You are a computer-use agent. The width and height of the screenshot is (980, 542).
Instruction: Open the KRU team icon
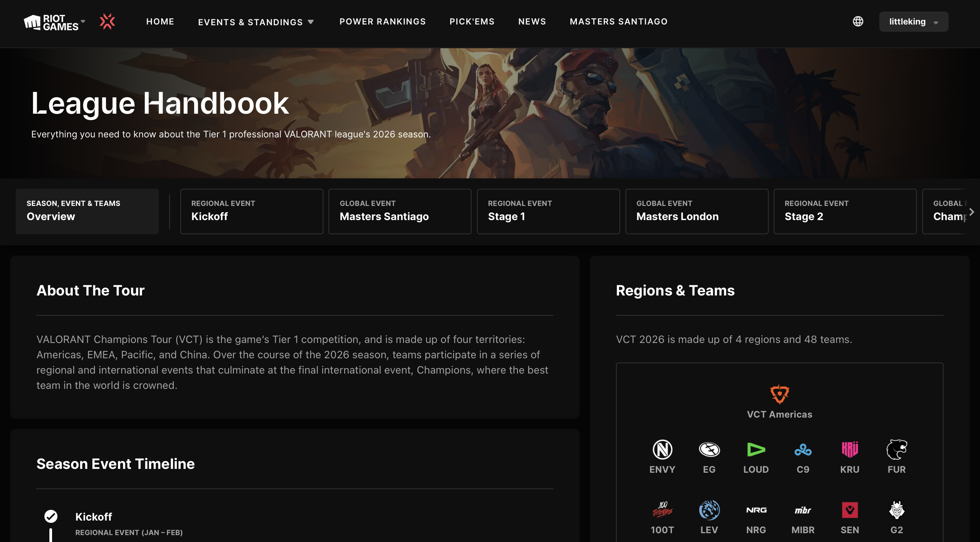coord(849,449)
